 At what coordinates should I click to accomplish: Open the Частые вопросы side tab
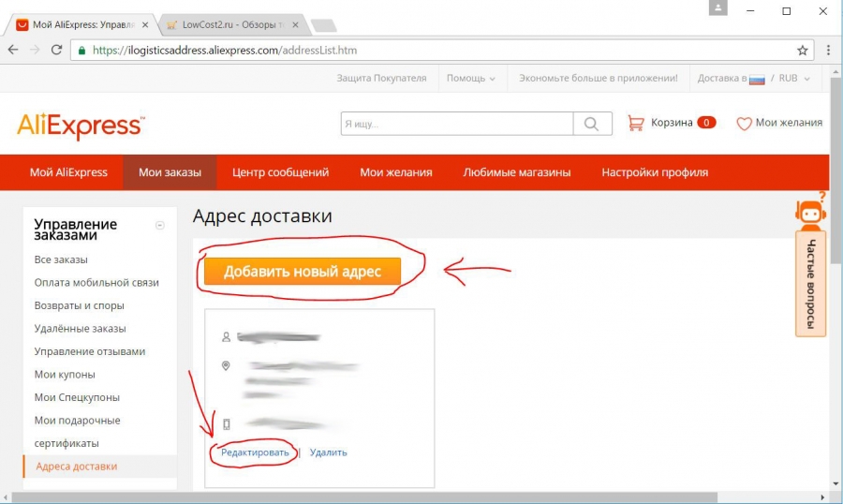click(811, 284)
